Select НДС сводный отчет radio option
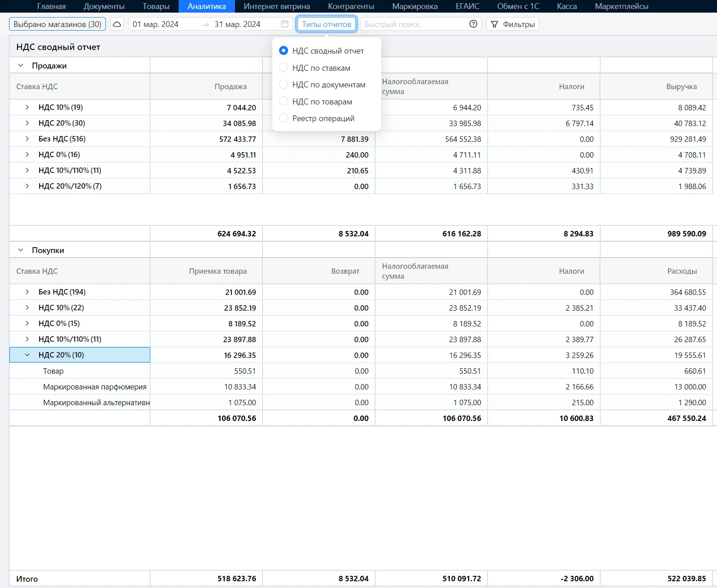This screenshot has height=588, width=717. pos(284,51)
